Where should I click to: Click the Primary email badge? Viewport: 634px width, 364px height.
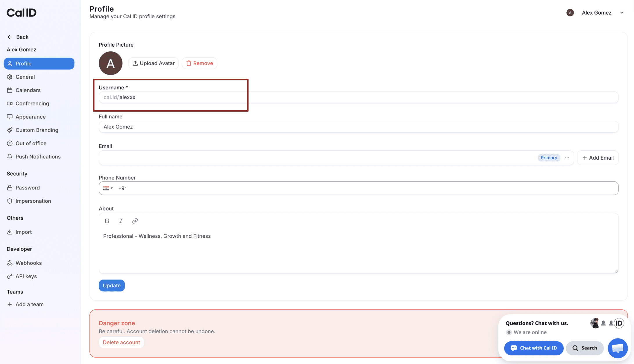click(x=549, y=158)
